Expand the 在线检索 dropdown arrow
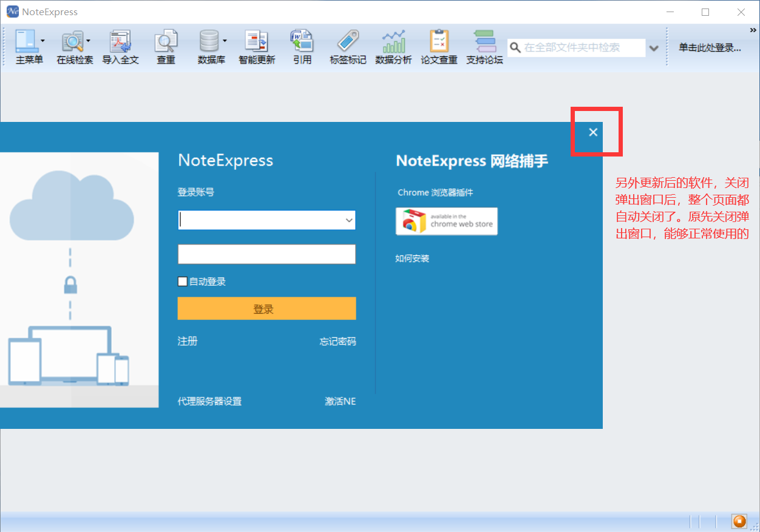Screen dimensions: 760x532 tap(88, 41)
